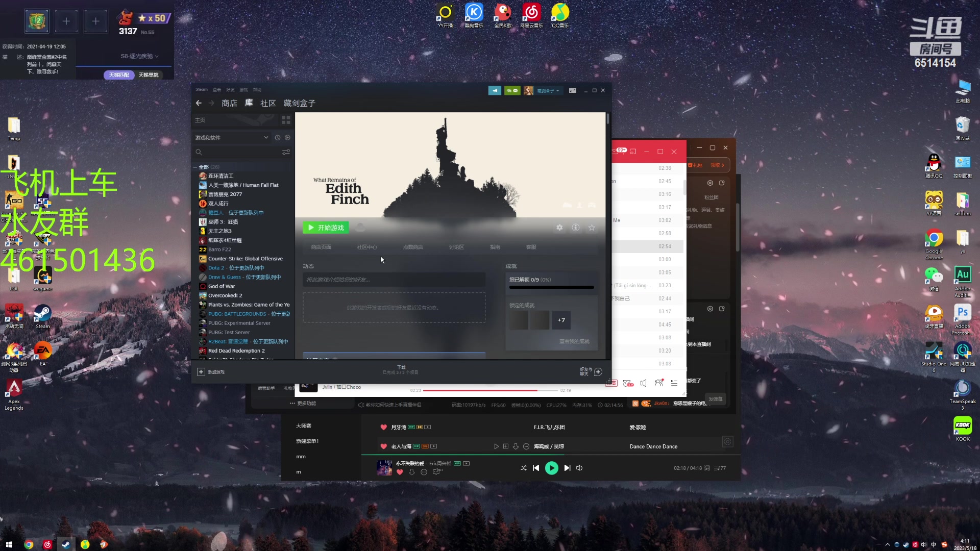Open the 帮助 menu in Steam
The image size is (980, 551).
(x=257, y=90)
